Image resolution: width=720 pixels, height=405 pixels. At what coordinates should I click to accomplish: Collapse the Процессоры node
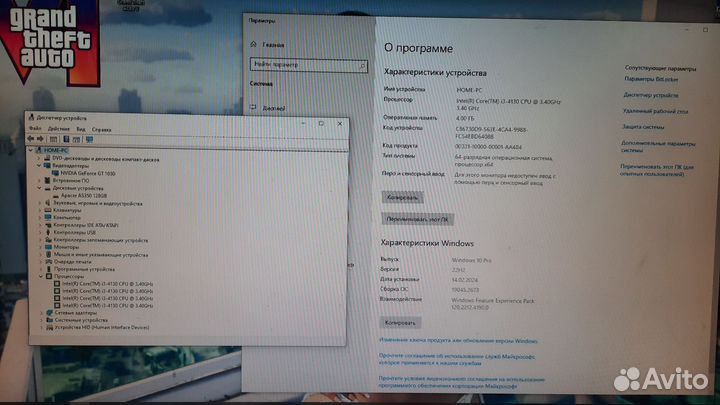(41, 276)
